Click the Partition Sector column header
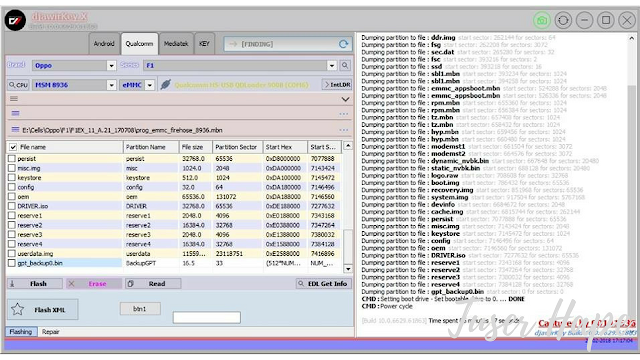Viewport: 640px width, 360px height. coord(237,147)
